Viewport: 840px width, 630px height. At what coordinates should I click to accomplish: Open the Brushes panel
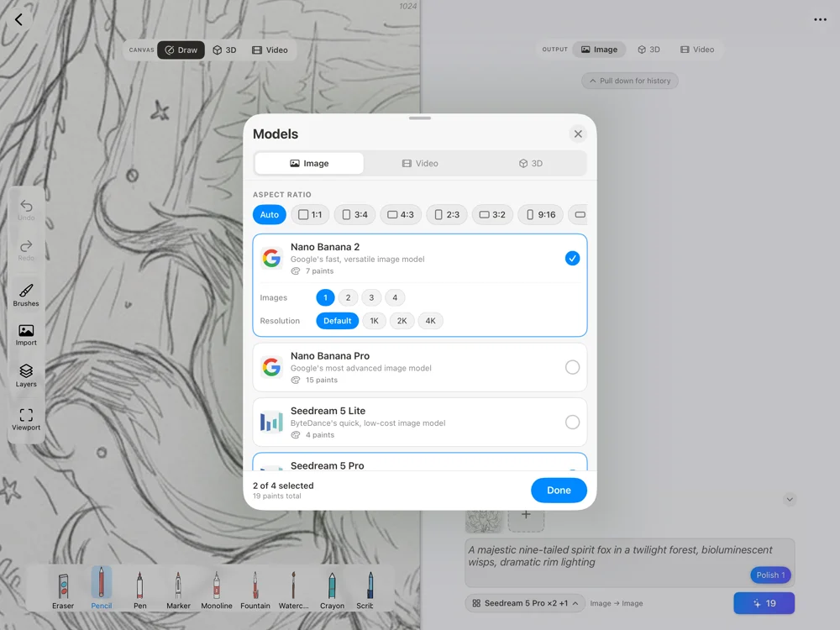tap(26, 295)
